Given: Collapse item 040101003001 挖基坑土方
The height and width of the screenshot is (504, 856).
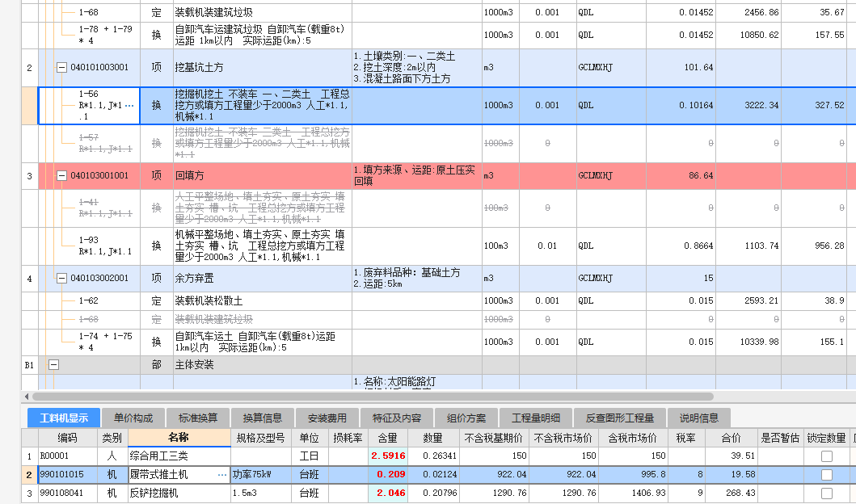Looking at the screenshot, I should 61,68.
